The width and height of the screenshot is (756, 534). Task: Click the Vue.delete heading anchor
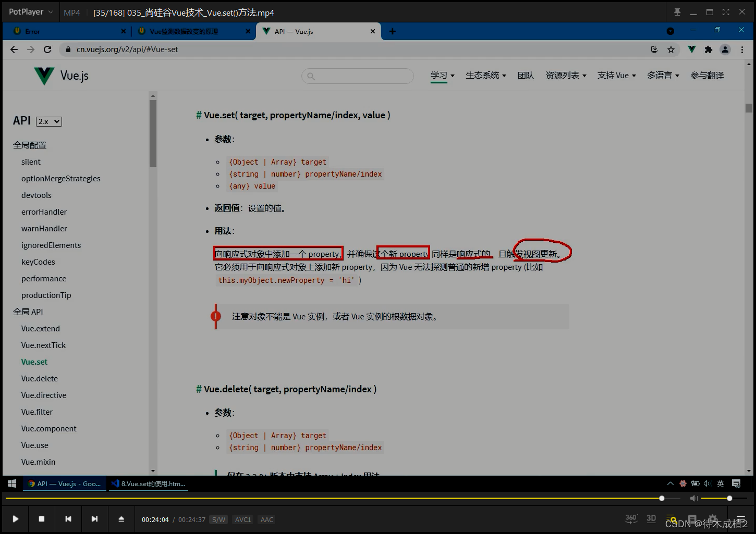pyautogui.click(x=199, y=389)
